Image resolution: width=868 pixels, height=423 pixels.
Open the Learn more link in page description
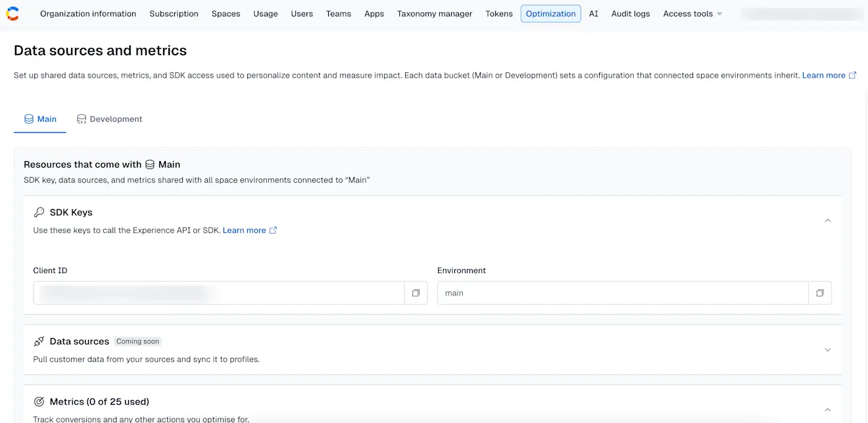tap(823, 75)
